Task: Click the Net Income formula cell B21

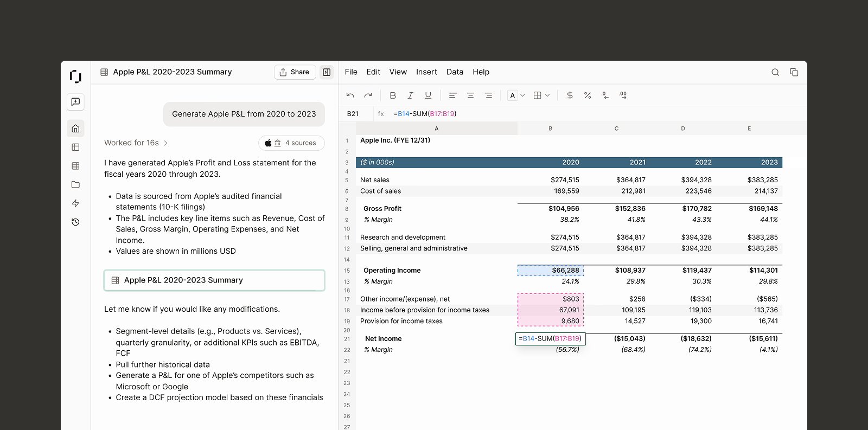Action: [x=551, y=339]
